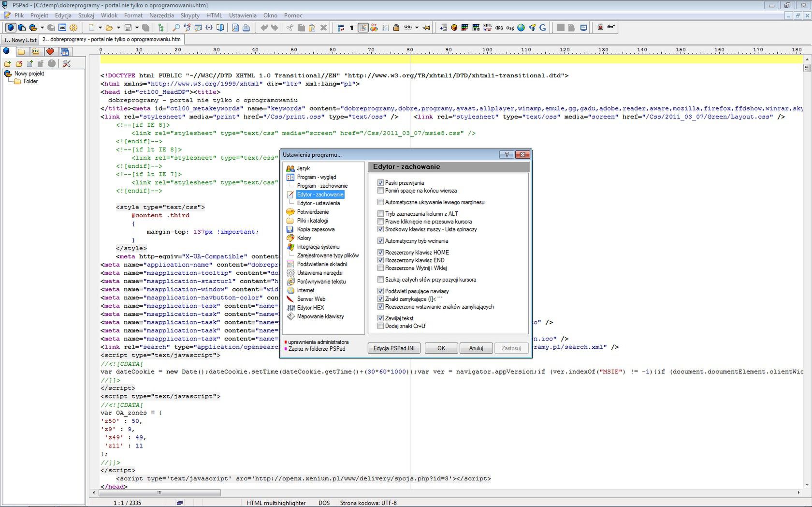Click the padlock read-only toolbar icon
This screenshot has width=812, height=507.
[396, 28]
